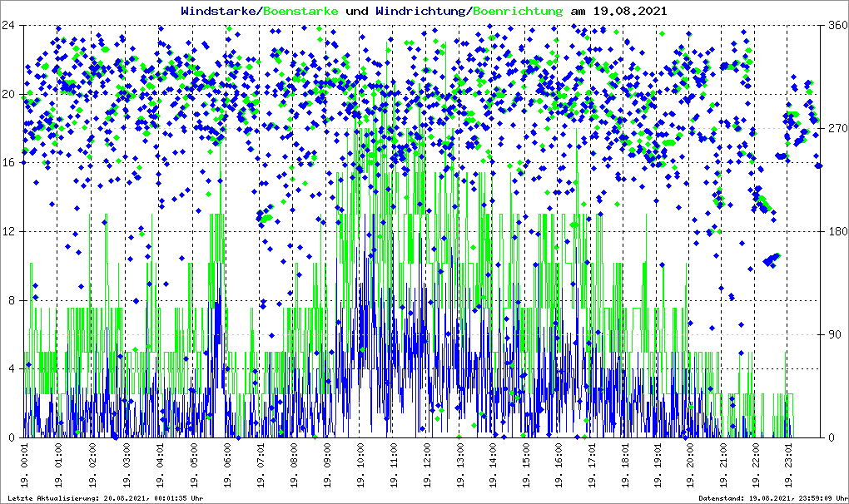
Task: Click time label '19. 08:00'
Action: click(x=293, y=465)
